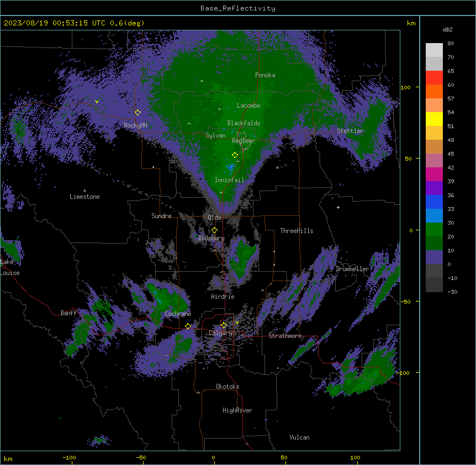This screenshot has width=476, height=465.
Task: Pick the red 60-65 dBZ legend swatch
Action: pyautogui.click(x=434, y=77)
